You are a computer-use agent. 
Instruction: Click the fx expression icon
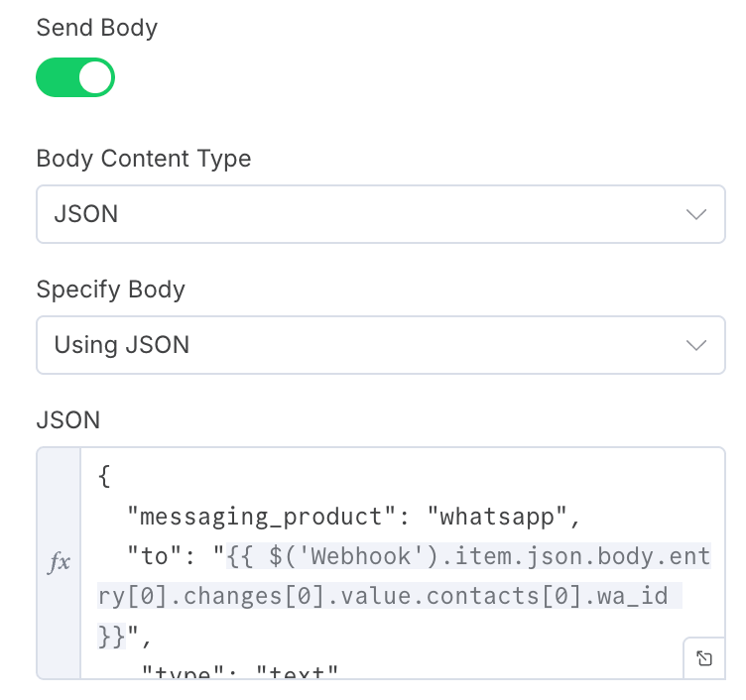(59, 562)
